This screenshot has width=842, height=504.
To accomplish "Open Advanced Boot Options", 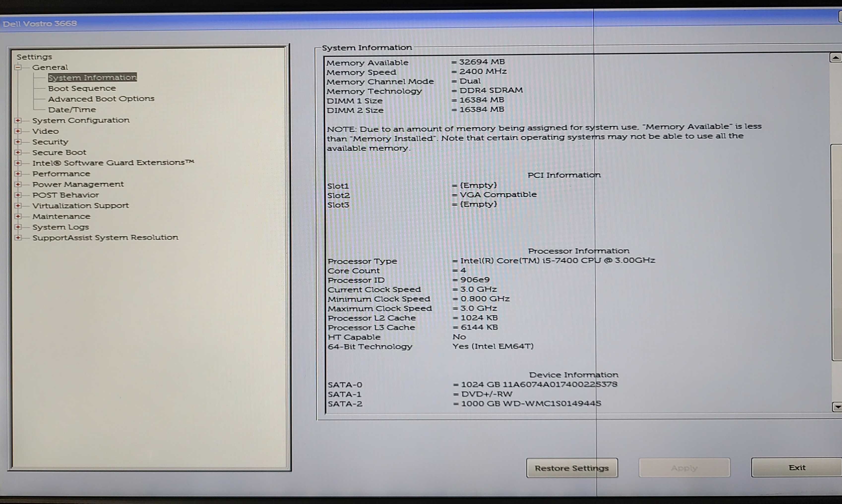I will (x=101, y=99).
